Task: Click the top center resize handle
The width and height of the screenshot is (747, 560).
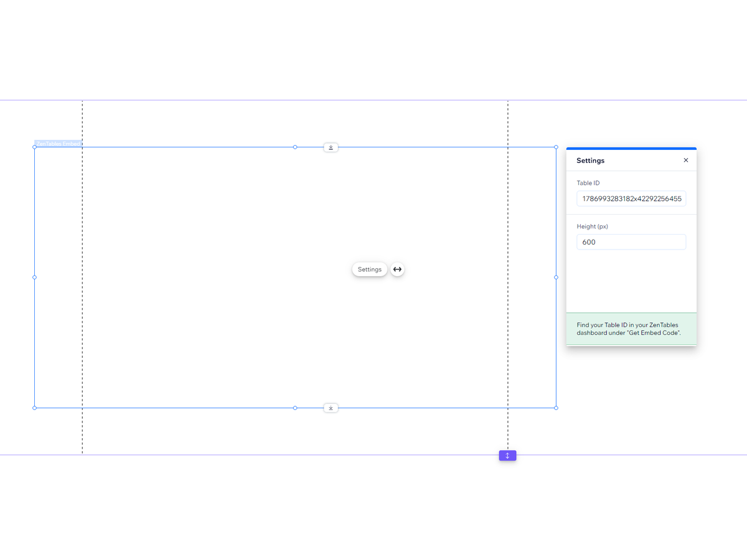Action: pos(295,147)
